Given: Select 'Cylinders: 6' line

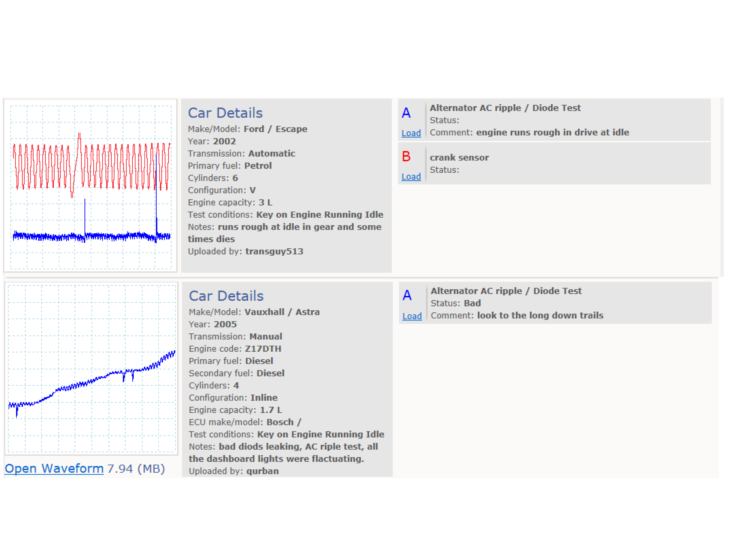Looking at the screenshot, I should pos(213,178).
